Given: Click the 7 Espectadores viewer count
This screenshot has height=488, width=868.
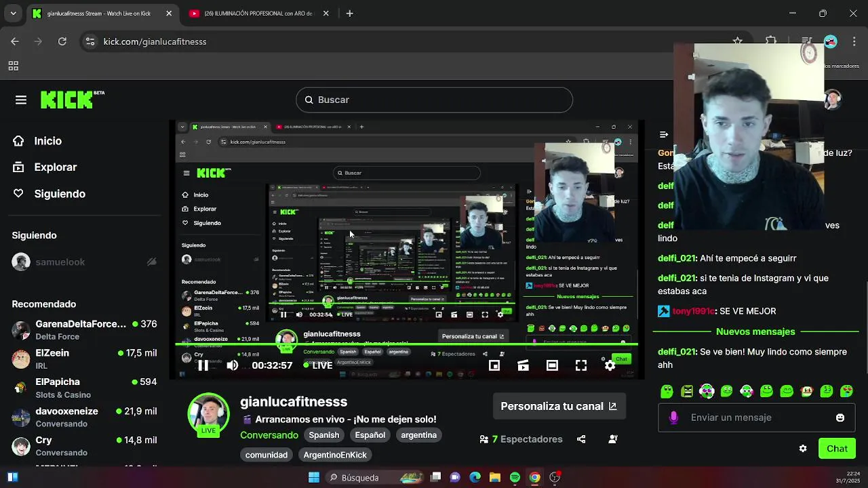Looking at the screenshot, I should 521,439.
